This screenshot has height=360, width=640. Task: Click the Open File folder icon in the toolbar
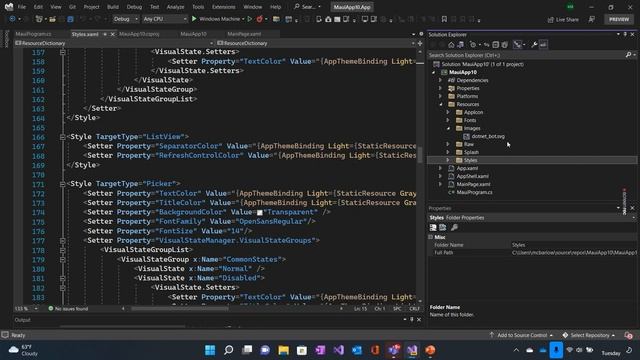point(52,19)
